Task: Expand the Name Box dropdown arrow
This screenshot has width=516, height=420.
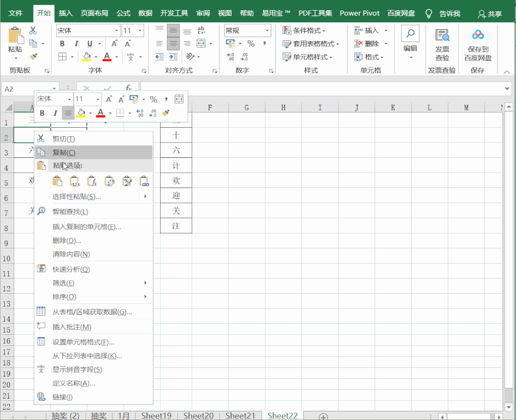Action: pyautogui.click(x=54, y=88)
